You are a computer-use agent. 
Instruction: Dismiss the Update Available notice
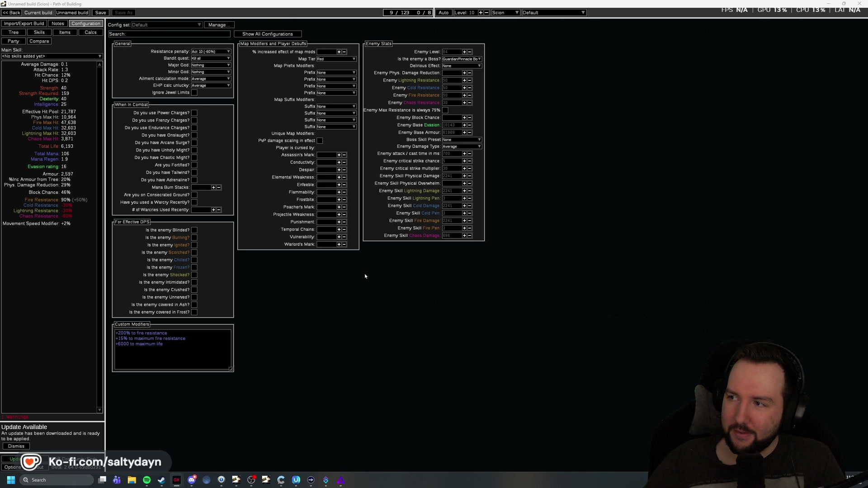point(16,446)
